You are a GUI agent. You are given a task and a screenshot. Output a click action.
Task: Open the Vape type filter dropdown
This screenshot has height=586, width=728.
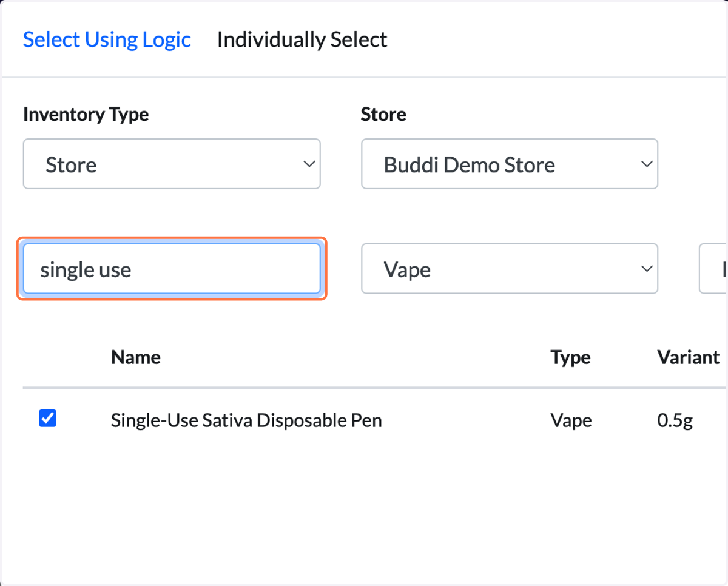510,269
